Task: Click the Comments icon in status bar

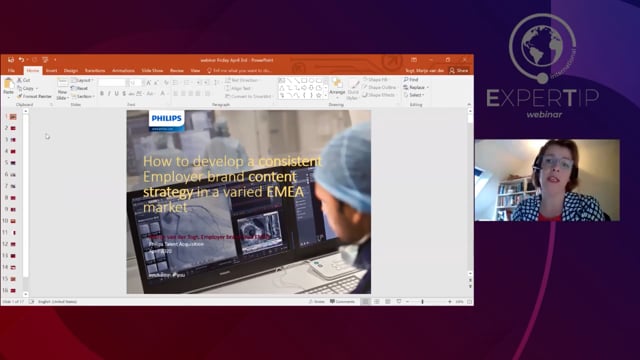Action: (x=342, y=302)
